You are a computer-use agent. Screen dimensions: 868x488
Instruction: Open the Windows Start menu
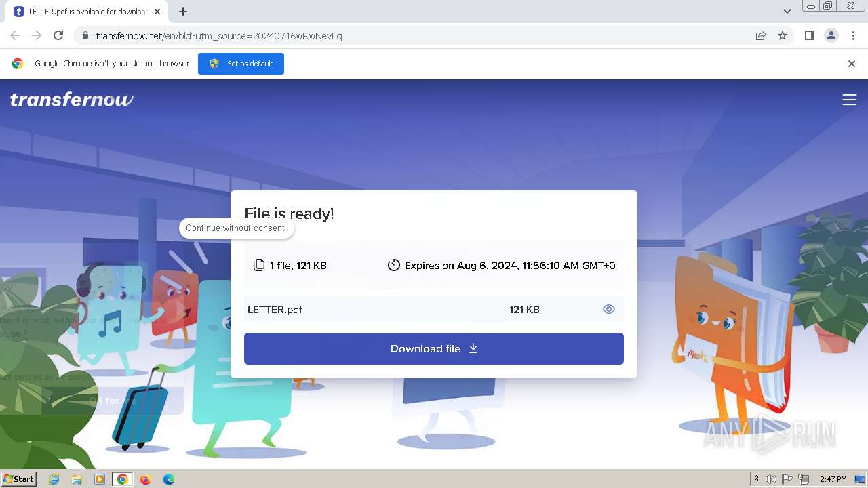click(x=18, y=479)
